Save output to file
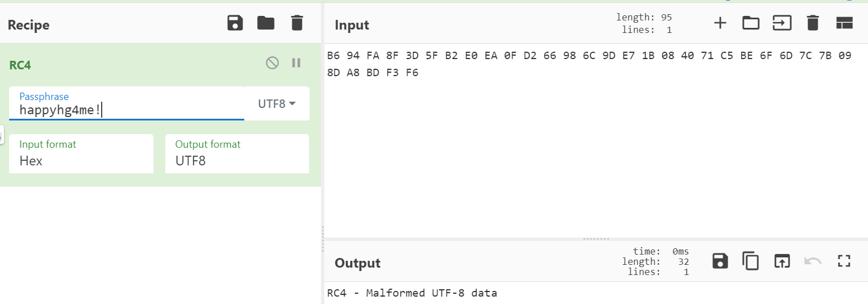Image resolution: width=868 pixels, height=304 pixels. (720, 261)
